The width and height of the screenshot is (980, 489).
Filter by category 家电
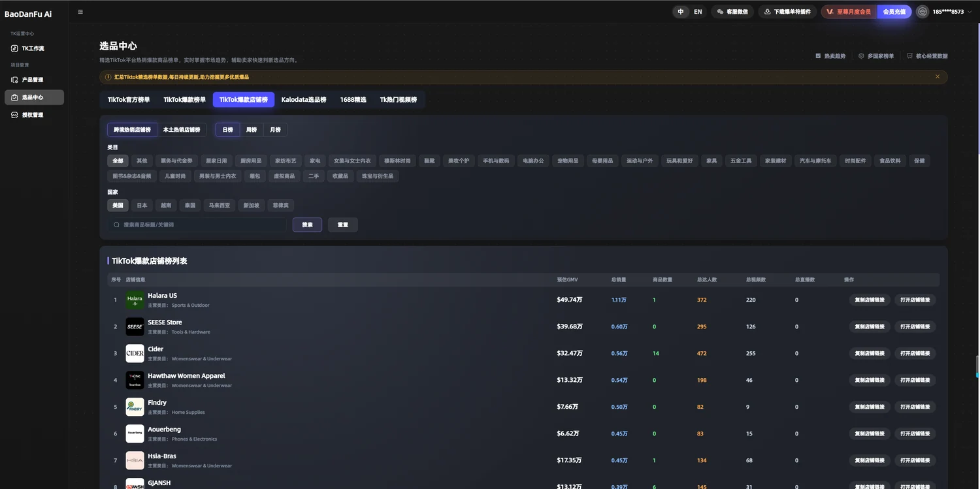click(316, 161)
